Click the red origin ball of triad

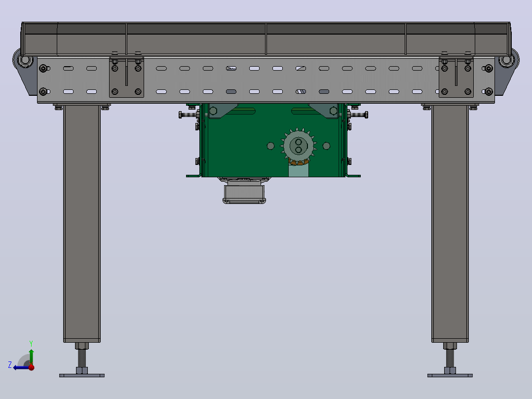[x=32, y=367]
